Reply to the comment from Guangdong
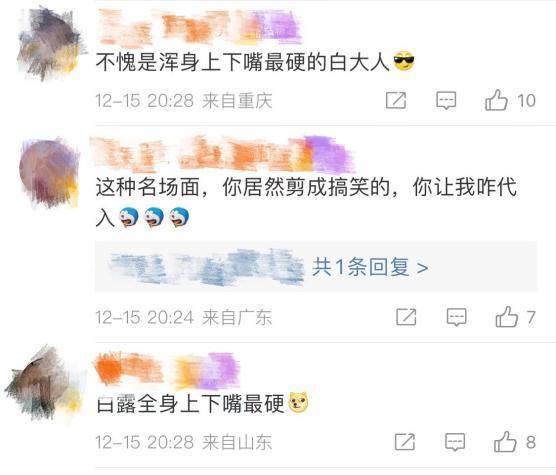 456,317
